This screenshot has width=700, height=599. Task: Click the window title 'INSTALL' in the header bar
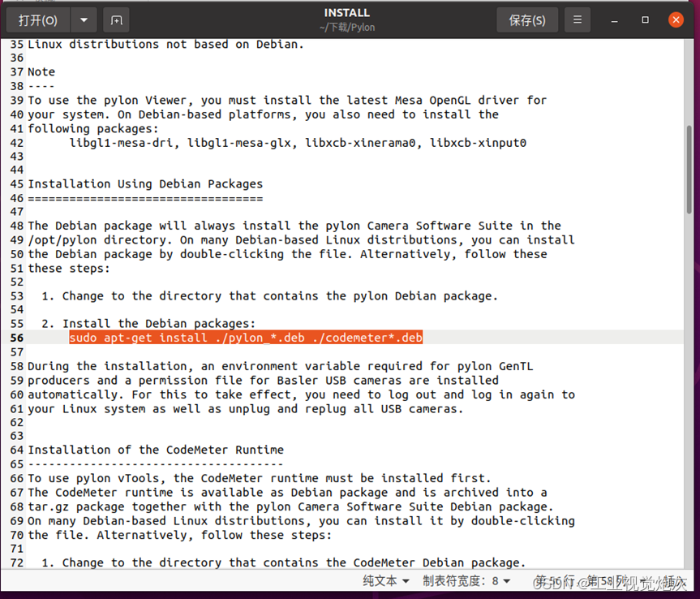tap(347, 13)
